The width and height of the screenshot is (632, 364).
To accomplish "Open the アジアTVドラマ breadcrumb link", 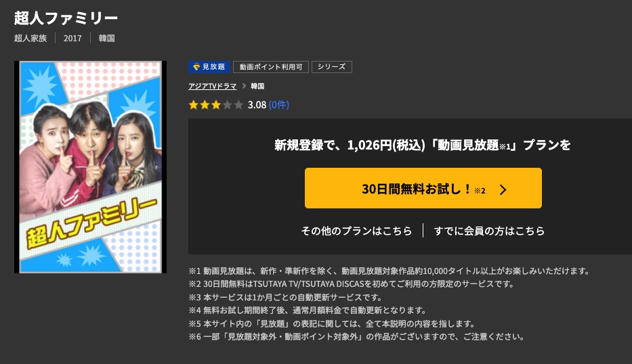I will point(213,86).
